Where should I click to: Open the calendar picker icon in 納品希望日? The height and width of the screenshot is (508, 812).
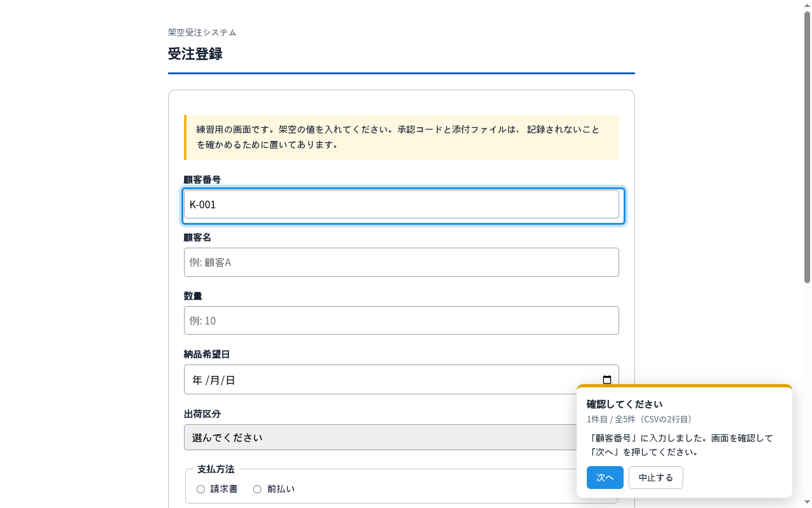pyautogui.click(x=607, y=380)
